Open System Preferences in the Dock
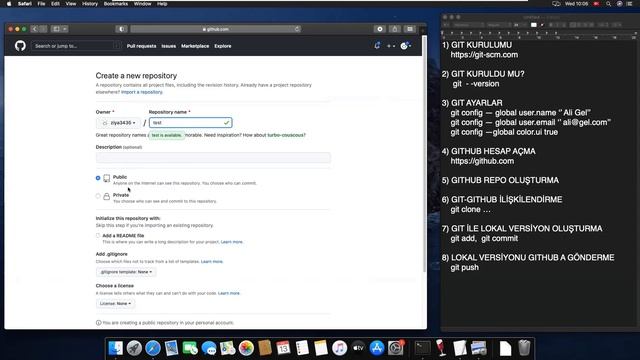 tap(396, 348)
